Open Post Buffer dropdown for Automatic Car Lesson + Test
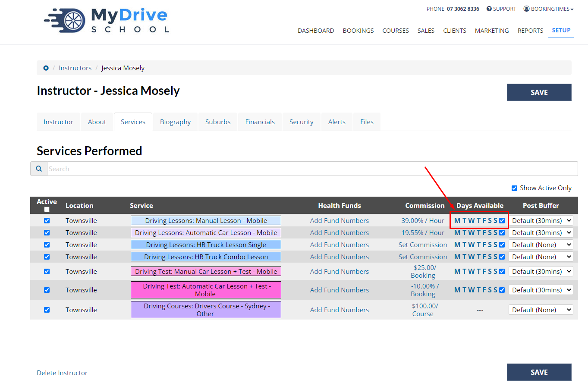The width and height of the screenshot is (588, 392). tap(541, 290)
